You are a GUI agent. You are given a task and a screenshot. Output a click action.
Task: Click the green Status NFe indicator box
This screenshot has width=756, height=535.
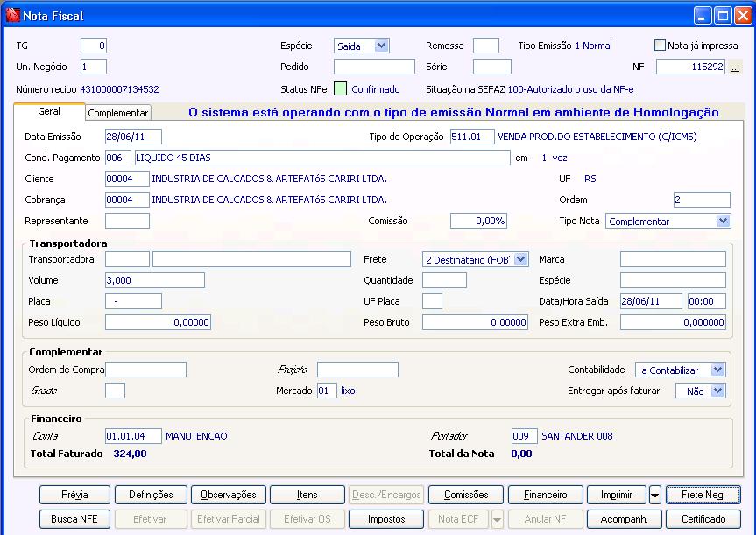tap(340, 89)
